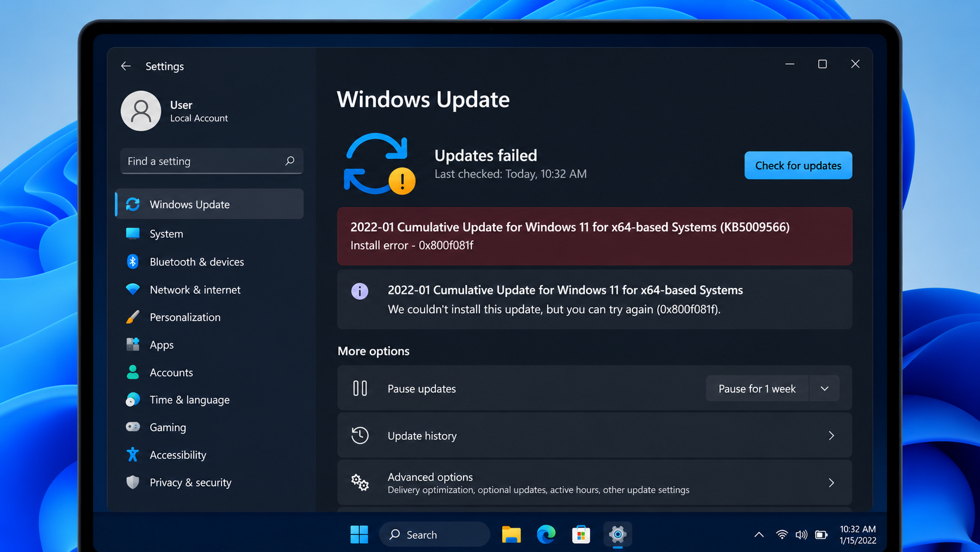The image size is (980, 552).
Task: Minimize the Settings window
Action: coord(790,64)
